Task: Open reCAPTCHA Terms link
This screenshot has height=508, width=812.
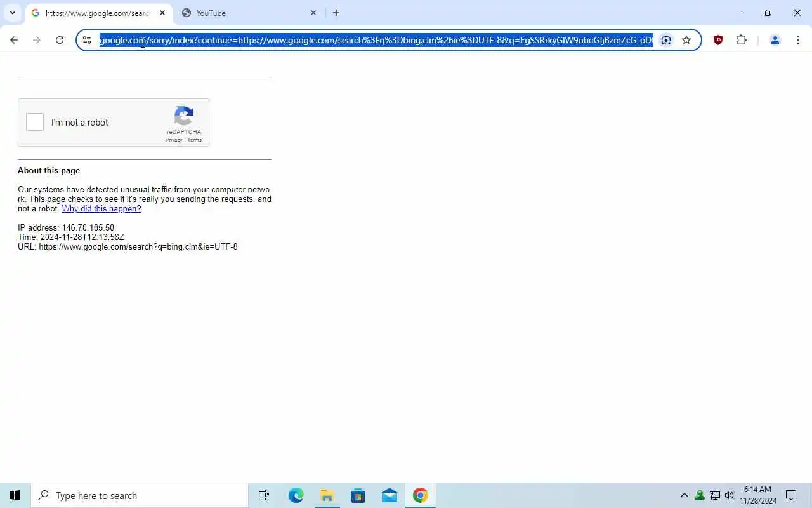Action: 194,140
